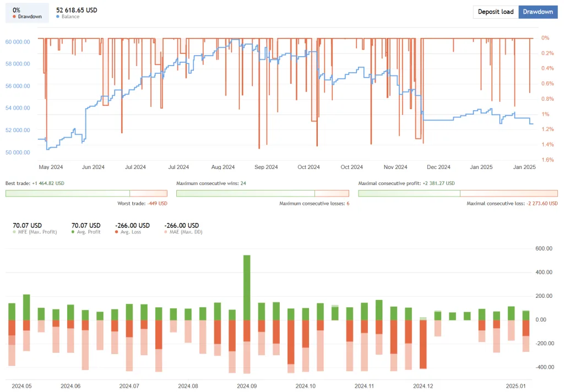The height and width of the screenshot is (392, 564).
Task: Click the highlighted Drawdown button
Action: 538,12
